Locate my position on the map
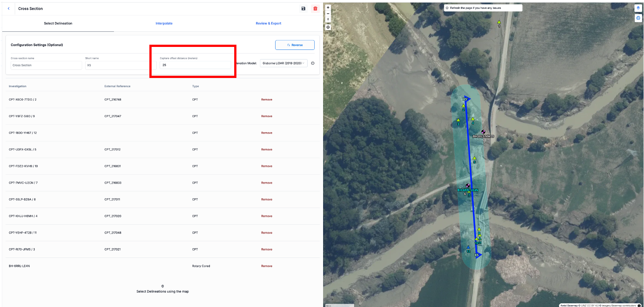 pyautogui.click(x=328, y=27)
